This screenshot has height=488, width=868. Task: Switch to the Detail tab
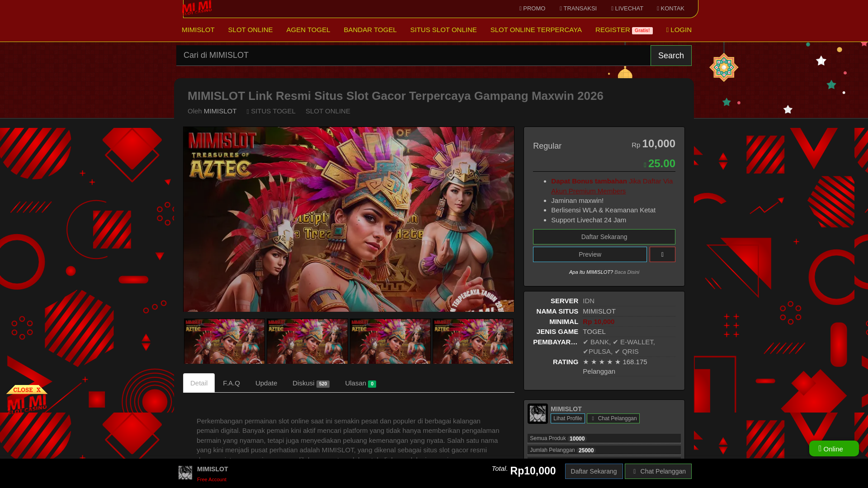point(199,383)
